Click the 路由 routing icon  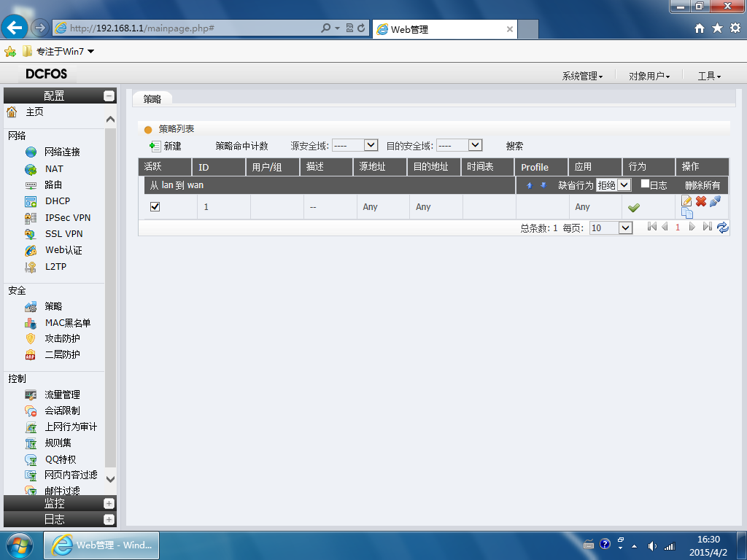point(31,184)
